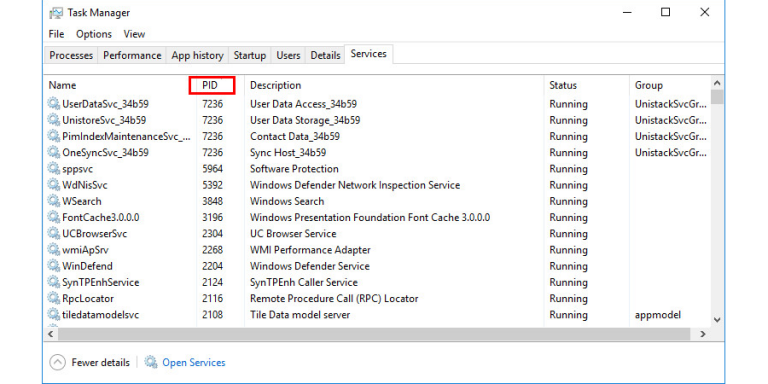Screen dimensions: 768x384
Task: Select the UnistoreSvc_34b59 service name
Action: [x=104, y=120]
